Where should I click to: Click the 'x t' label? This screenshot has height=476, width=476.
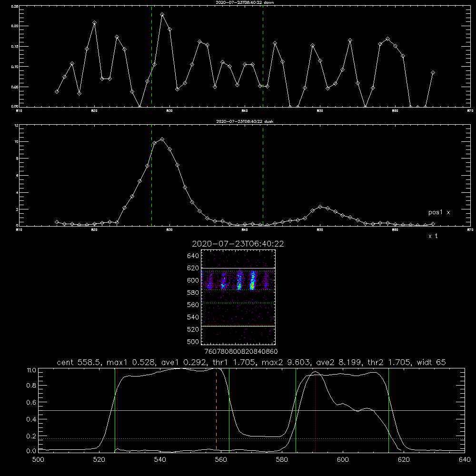coord(433,236)
